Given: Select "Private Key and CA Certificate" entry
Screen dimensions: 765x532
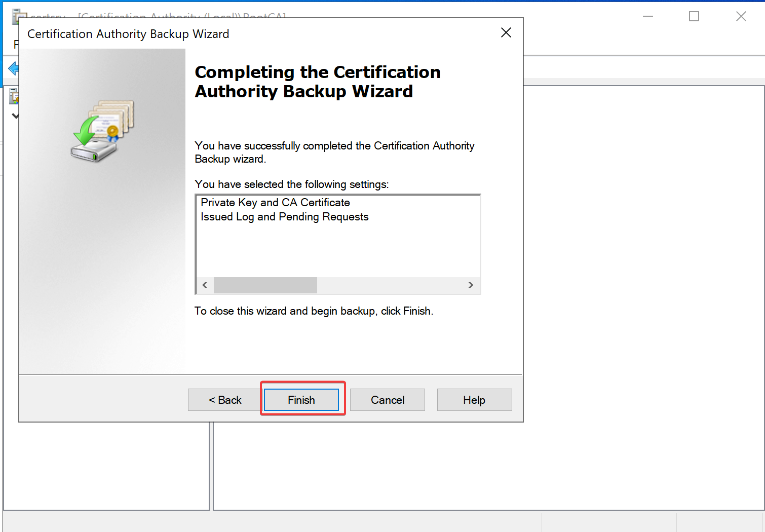Looking at the screenshot, I should (275, 203).
